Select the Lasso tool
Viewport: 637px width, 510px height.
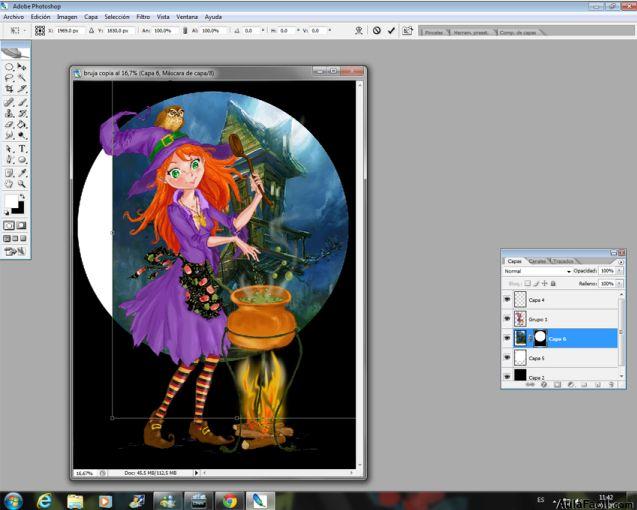click(x=9, y=78)
